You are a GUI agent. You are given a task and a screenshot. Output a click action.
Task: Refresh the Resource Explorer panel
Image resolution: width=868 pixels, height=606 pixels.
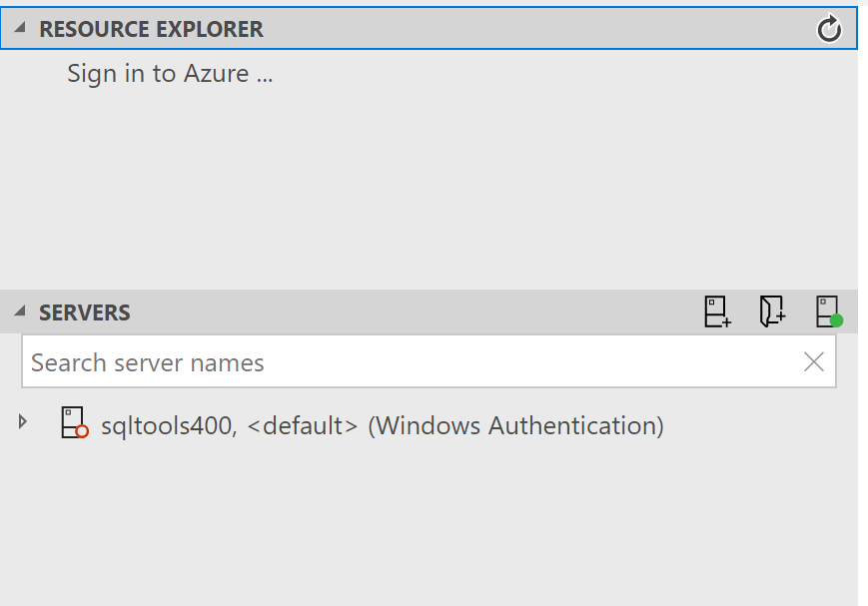[x=829, y=28]
